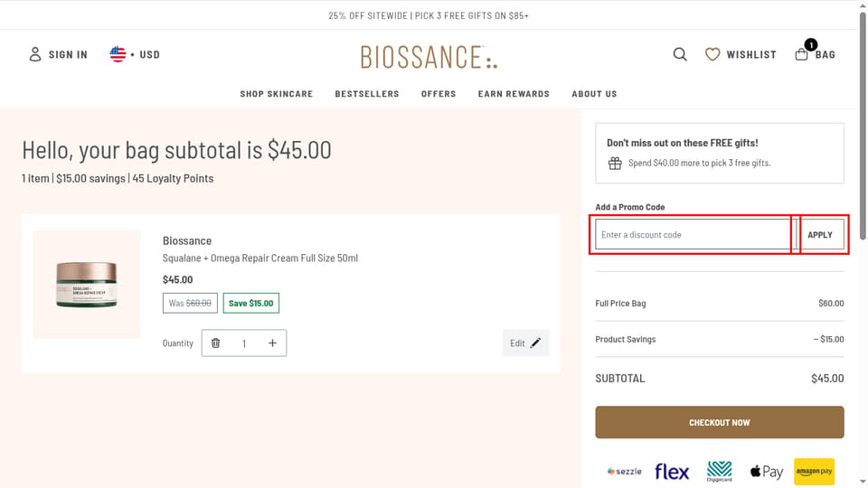Select the Amazon Pay logo
The image size is (868, 488).
click(815, 472)
